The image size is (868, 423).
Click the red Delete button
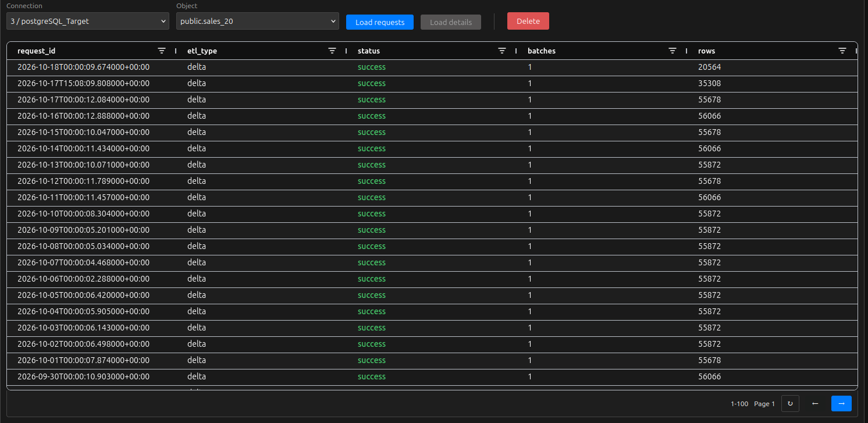coord(528,21)
